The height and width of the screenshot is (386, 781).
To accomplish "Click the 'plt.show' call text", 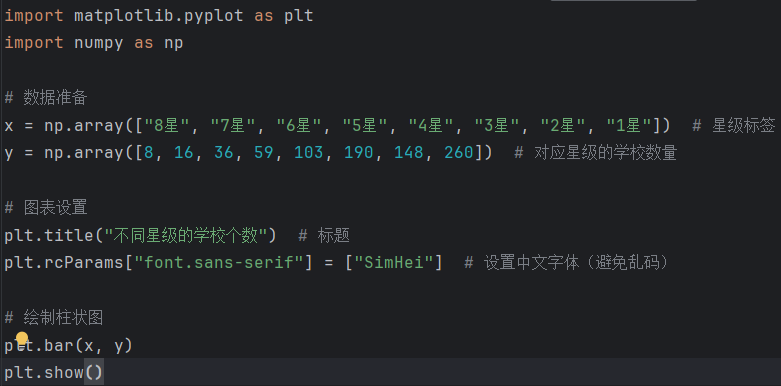I will (44, 372).
